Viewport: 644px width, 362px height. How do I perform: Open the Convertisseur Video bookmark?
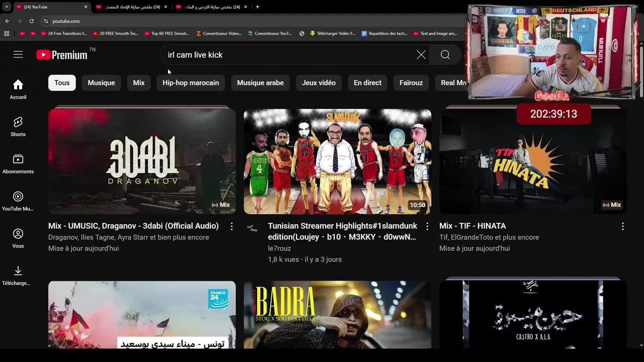pyautogui.click(x=219, y=34)
